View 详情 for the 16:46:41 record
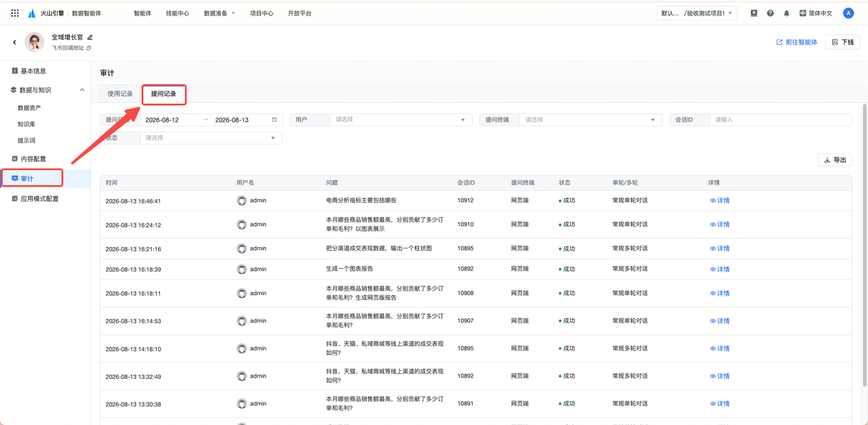The width and height of the screenshot is (868, 425). [719, 201]
